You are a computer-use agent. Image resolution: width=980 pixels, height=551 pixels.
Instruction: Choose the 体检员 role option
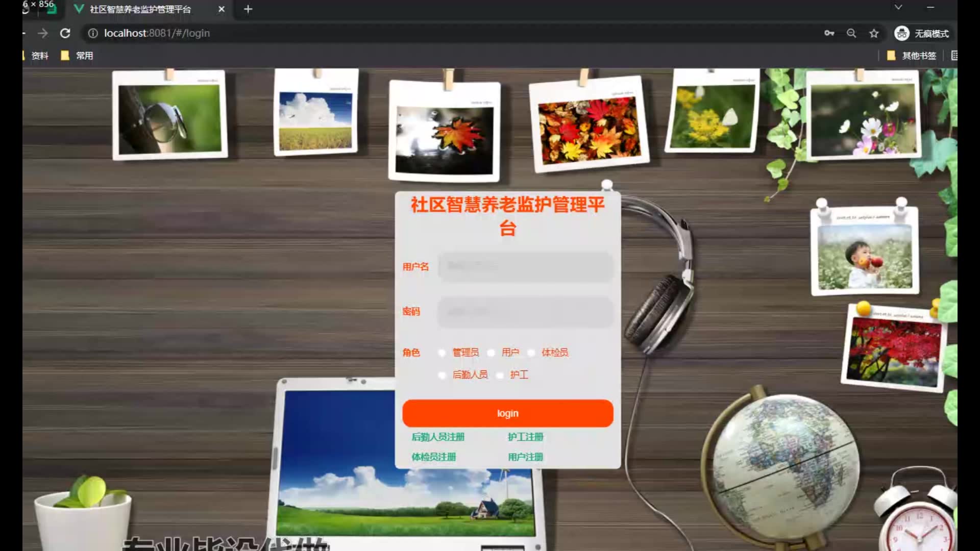[x=531, y=353]
